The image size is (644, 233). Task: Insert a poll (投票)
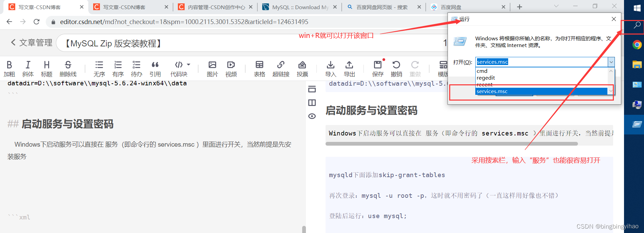coord(302,69)
